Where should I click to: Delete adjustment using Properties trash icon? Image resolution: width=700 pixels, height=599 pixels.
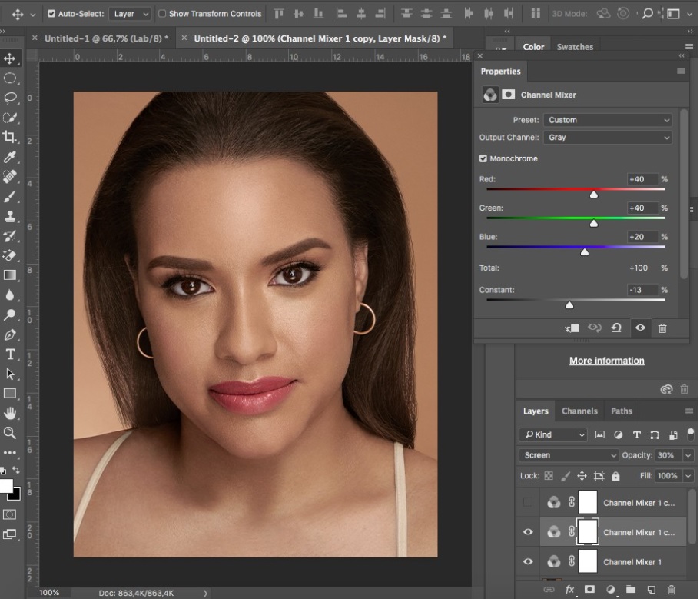pyautogui.click(x=662, y=328)
